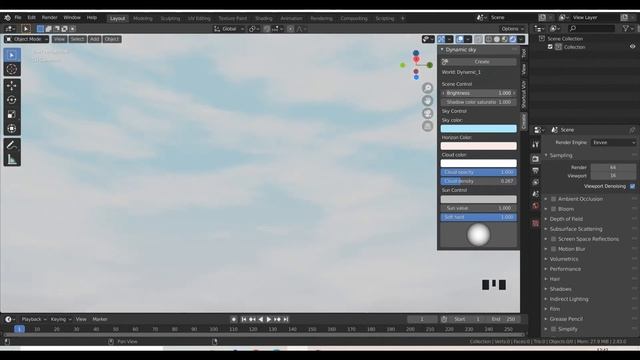The width and height of the screenshot is (640, 360).
Task: Open World properties tab icon
Action: tap(536, 205)
